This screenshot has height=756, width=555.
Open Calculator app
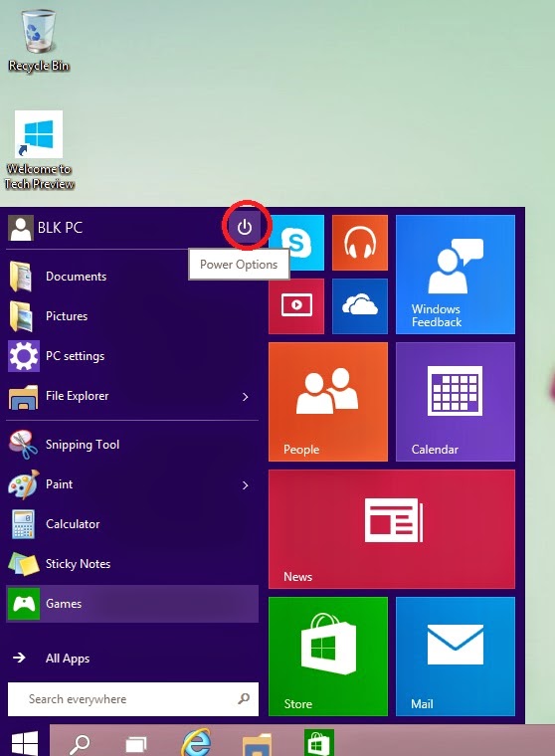[x=132, y=524]
